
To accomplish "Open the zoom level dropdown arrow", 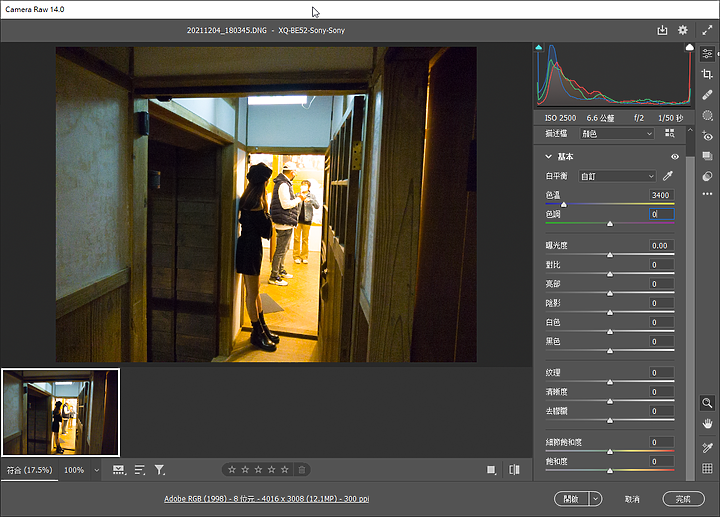I will (96, 470).
